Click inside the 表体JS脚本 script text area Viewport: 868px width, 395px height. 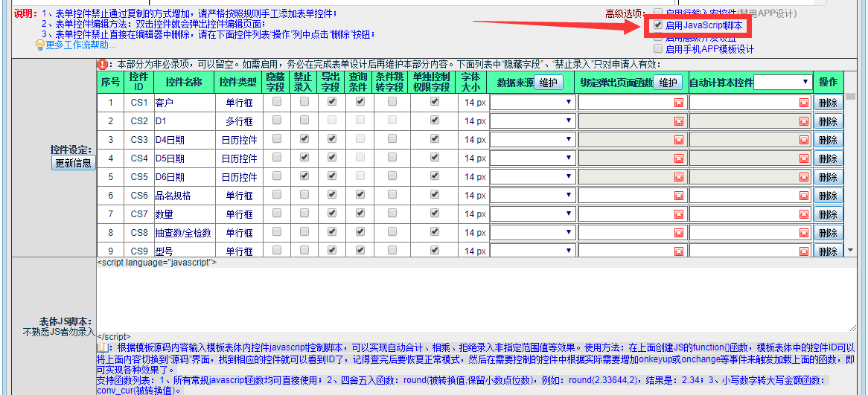pyautogui.click(x=476, y=298)
